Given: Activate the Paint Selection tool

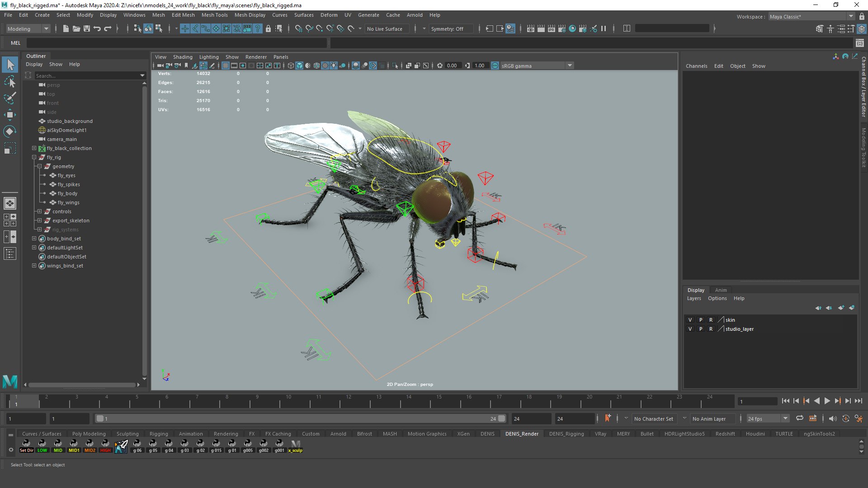Looking at the screenshot, I should pos(10,98).
